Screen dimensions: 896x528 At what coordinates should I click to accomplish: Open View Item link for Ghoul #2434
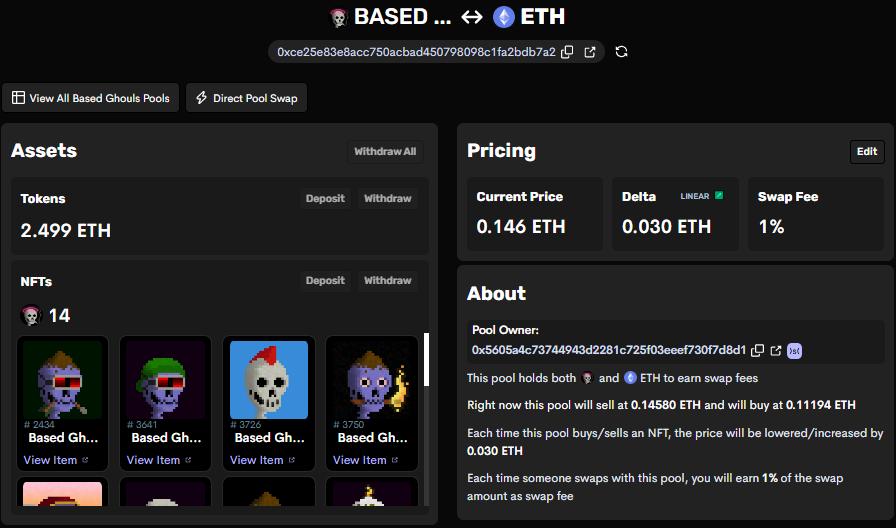click(50, 460)
